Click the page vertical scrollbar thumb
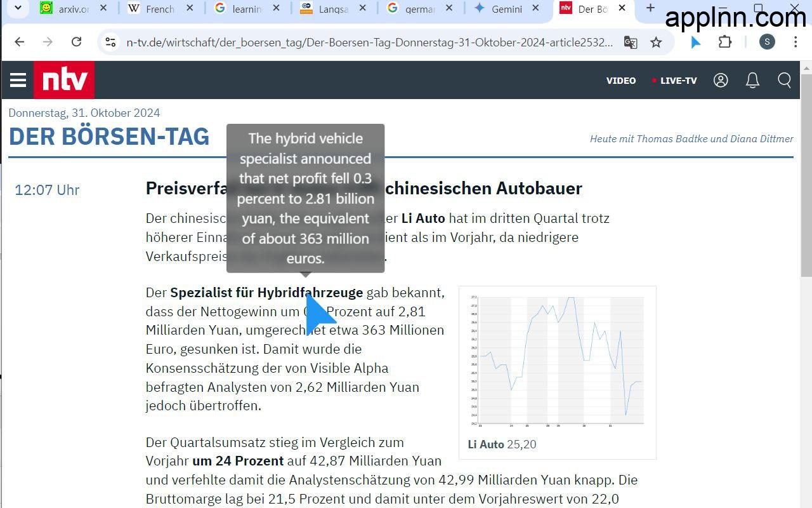The image size is (812, 508). 806,175
